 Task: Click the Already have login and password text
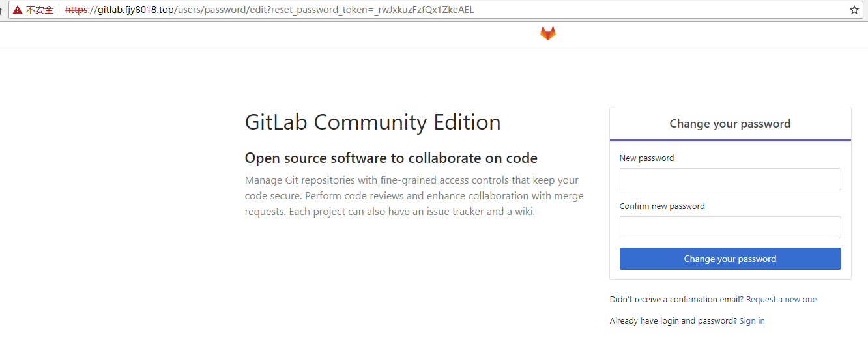(673, 321)
